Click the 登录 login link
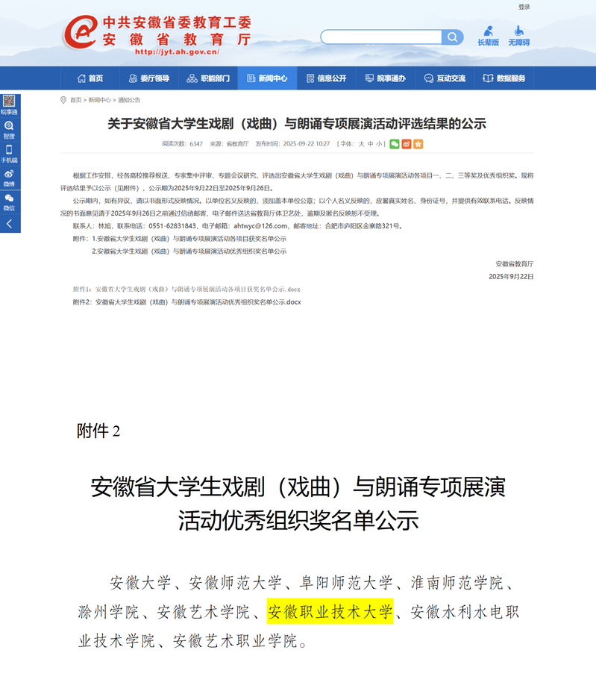Image resolution: width=596 pixels, height=700 pixels. [x=524, y=7]
